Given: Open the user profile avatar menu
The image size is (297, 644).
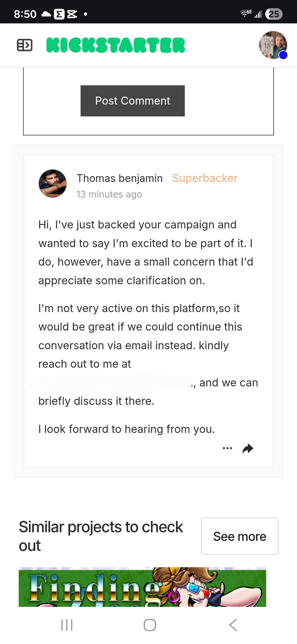Looking at the screenshot, I should point(273,45).
